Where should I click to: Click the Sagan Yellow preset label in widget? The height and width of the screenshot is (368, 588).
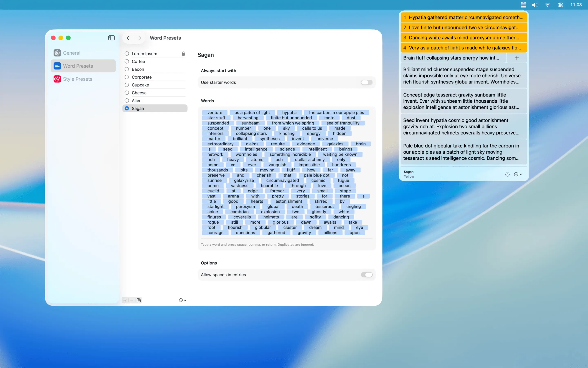click(409, 174)
